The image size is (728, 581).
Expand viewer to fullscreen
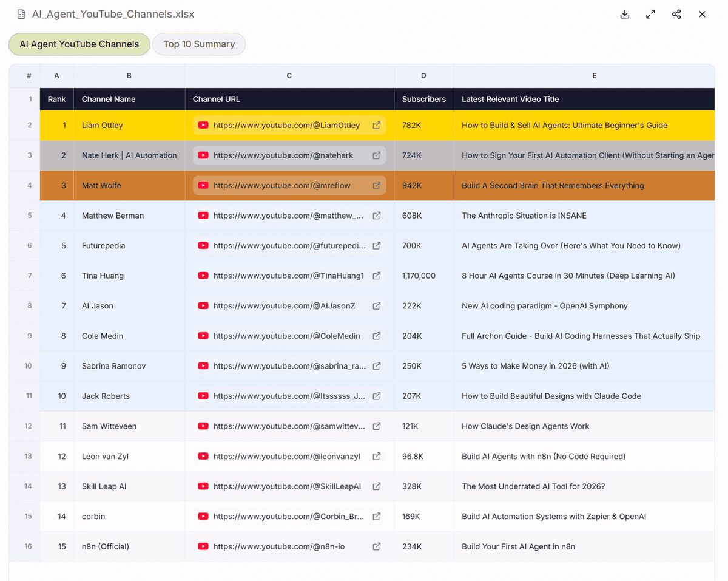click(x=650, y=14)
